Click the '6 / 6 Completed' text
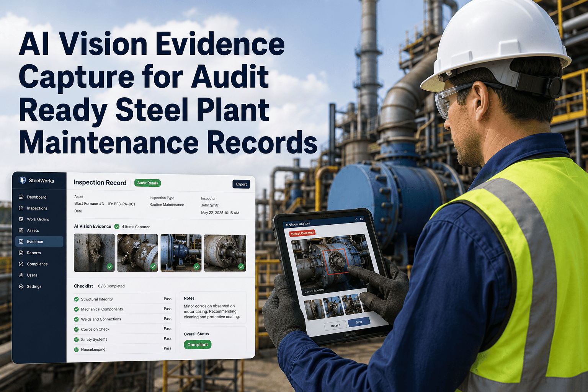 [111, 286]
